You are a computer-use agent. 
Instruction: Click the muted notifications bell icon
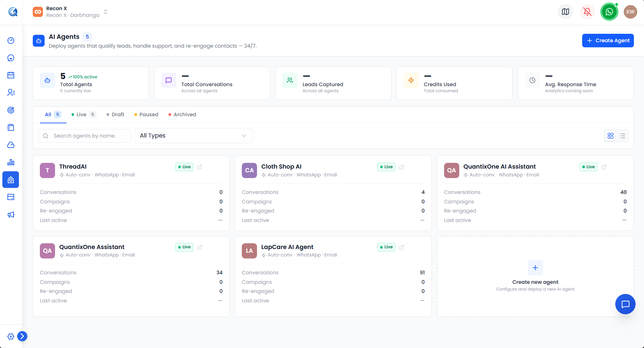587,12
